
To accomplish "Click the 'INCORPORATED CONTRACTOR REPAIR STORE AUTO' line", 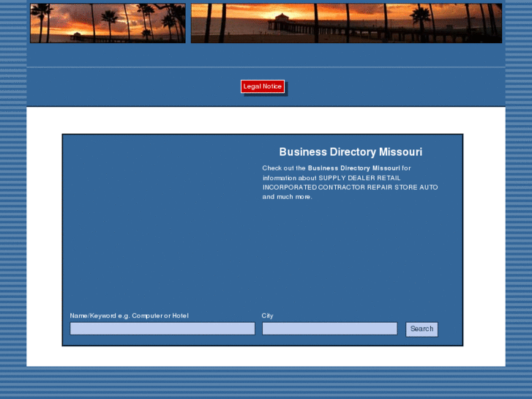I will click(x=350, y=187).
